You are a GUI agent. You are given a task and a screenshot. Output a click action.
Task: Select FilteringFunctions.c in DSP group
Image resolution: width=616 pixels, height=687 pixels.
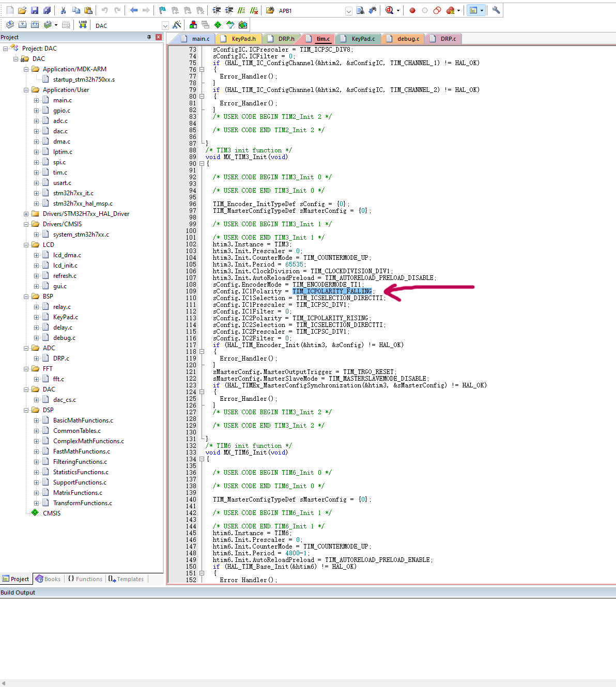[80, 462]
